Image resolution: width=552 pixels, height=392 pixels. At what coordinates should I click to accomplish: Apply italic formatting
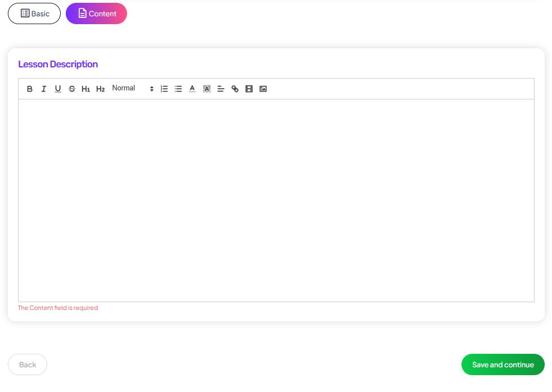pos(44,89)
